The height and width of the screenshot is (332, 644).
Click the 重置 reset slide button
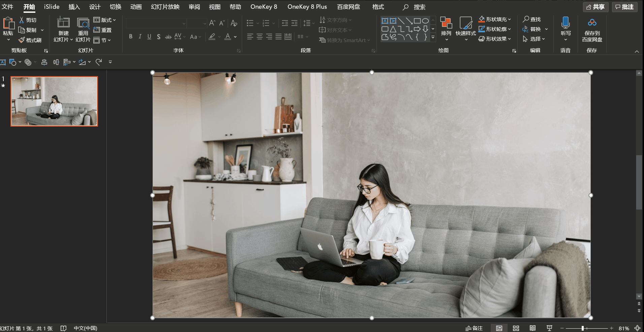103,30
